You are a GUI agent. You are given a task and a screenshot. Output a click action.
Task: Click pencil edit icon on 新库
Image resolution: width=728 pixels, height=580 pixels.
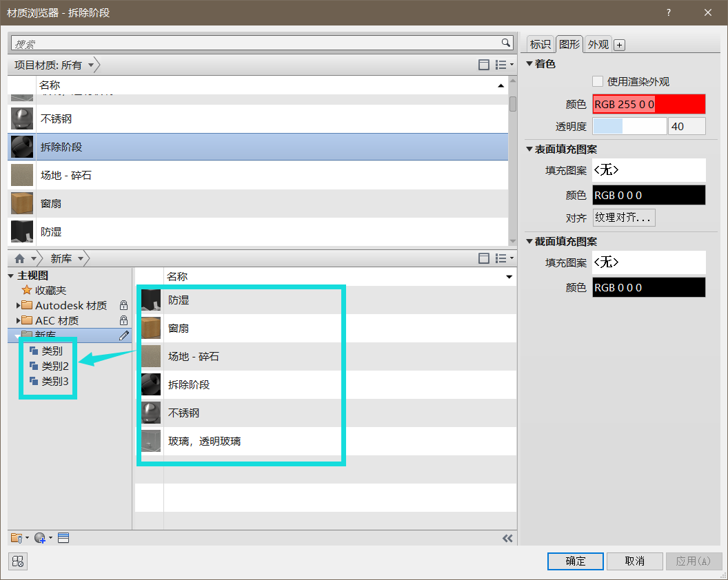pyautogui.click(x=124, y=335)
